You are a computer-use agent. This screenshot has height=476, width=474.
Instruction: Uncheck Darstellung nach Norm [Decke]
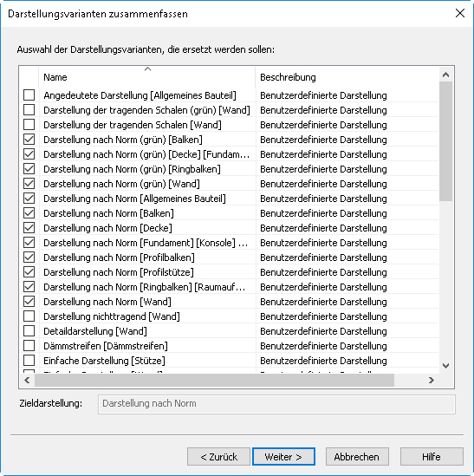pyautogui.click(x=29, y=228)
